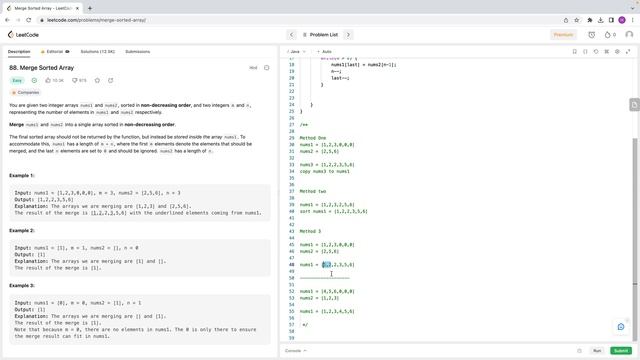This screenshot has width=640, height=360.
Task: Click the Run button
Action: coord(597,351)
